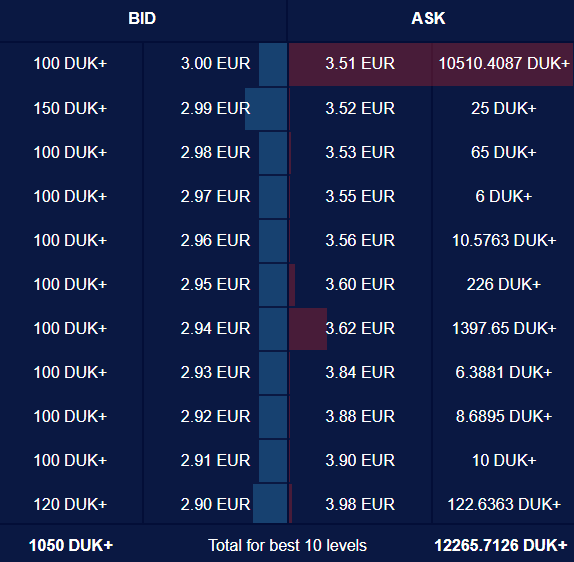Select the 3.00 EUR bid price
This screenshot has width=574, height=562.
point(215,63)
